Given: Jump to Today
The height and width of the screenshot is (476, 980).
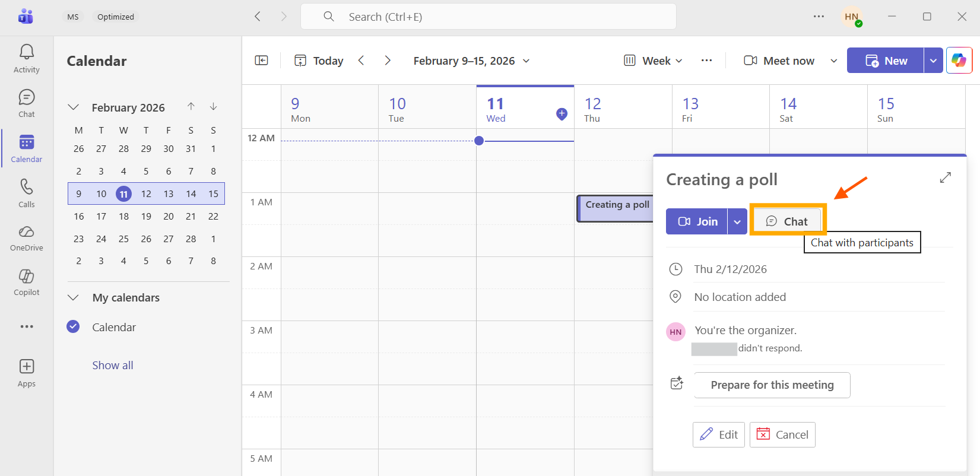Looking at the screenshot, I should [x=319, y=61].
